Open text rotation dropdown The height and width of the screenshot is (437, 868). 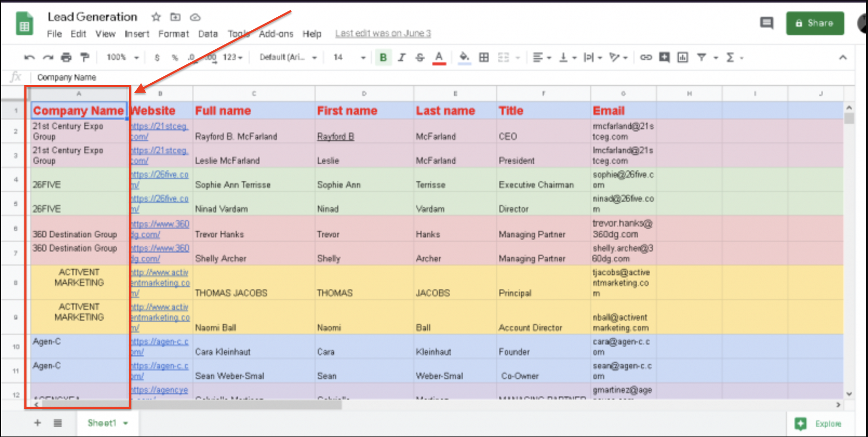[x=618, y=57]
